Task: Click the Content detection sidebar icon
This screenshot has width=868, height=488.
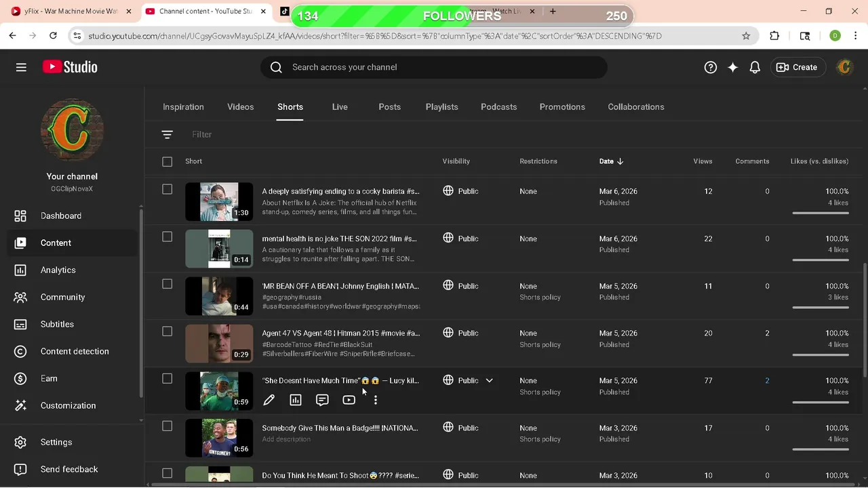Action: point(20,351)
